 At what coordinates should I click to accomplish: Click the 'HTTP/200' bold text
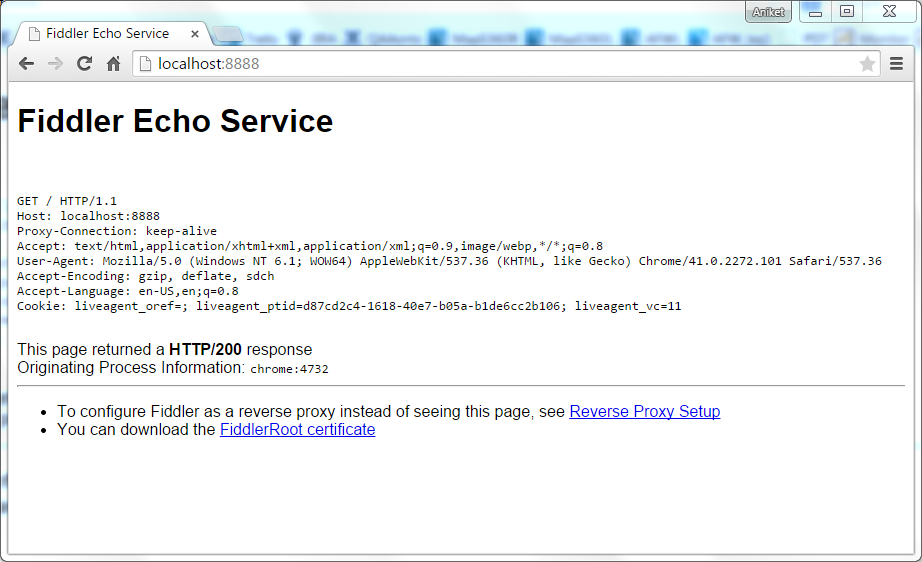205,349
